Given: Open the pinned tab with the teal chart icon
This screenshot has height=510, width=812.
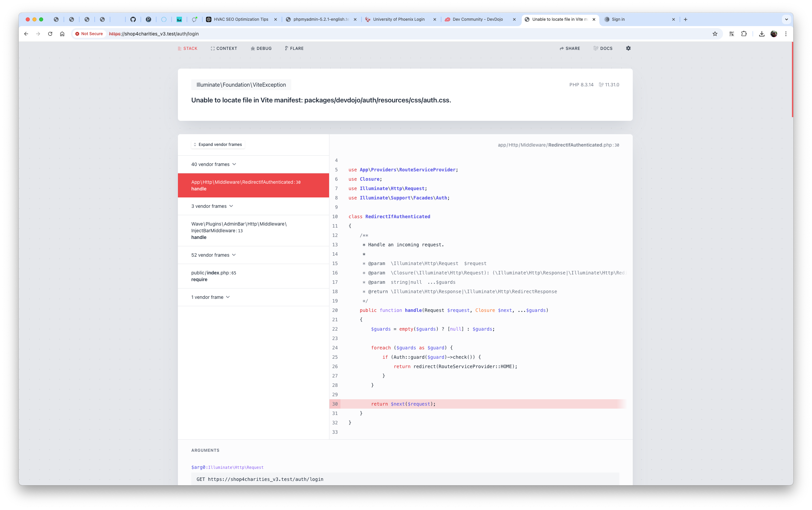Looking at the screenshot, I should point(179,19).
